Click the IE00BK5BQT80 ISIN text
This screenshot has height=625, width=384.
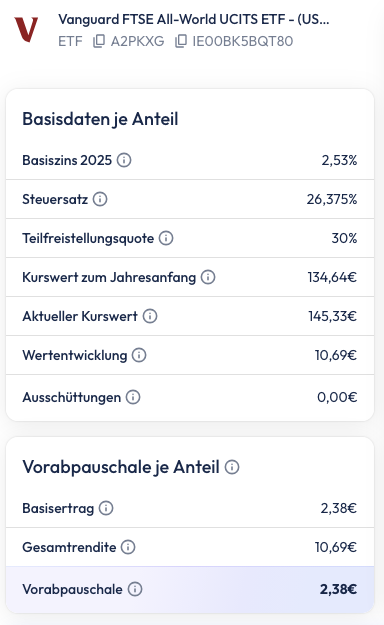click(x=243, y=41)
